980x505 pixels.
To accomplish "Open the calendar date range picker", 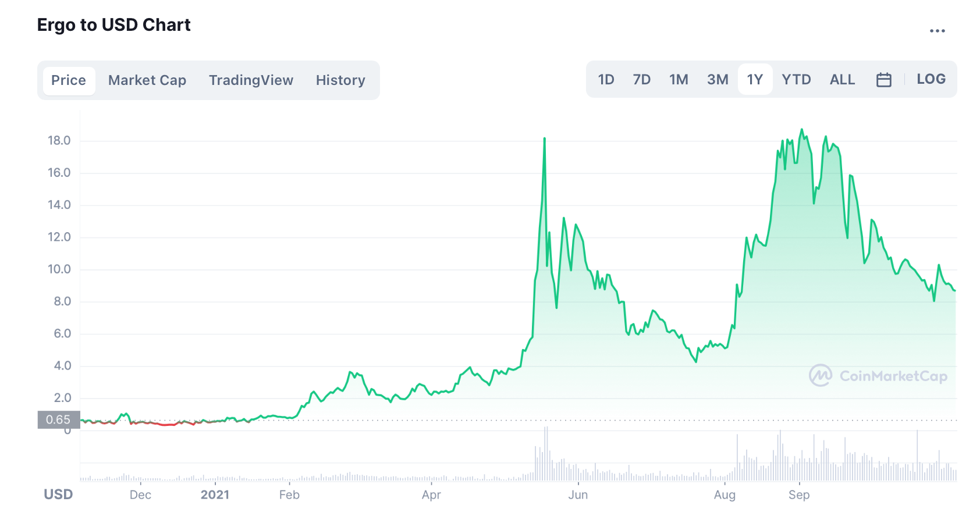I will point(883,80).
